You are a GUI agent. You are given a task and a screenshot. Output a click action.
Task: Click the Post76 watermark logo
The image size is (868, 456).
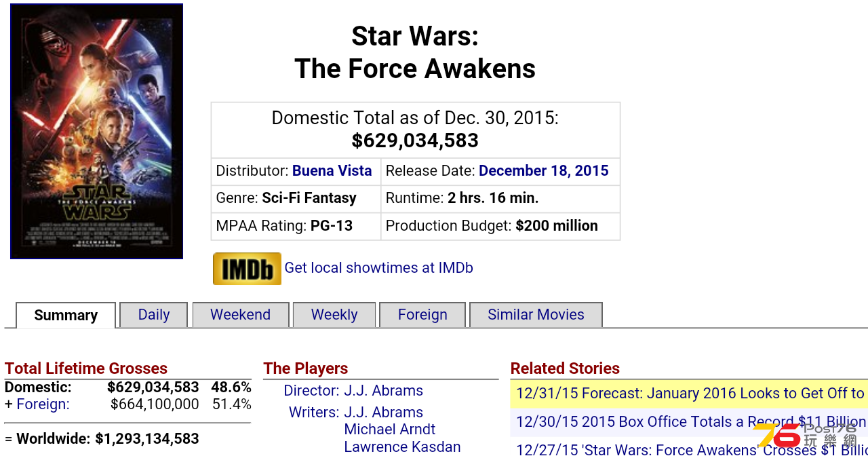807,437
